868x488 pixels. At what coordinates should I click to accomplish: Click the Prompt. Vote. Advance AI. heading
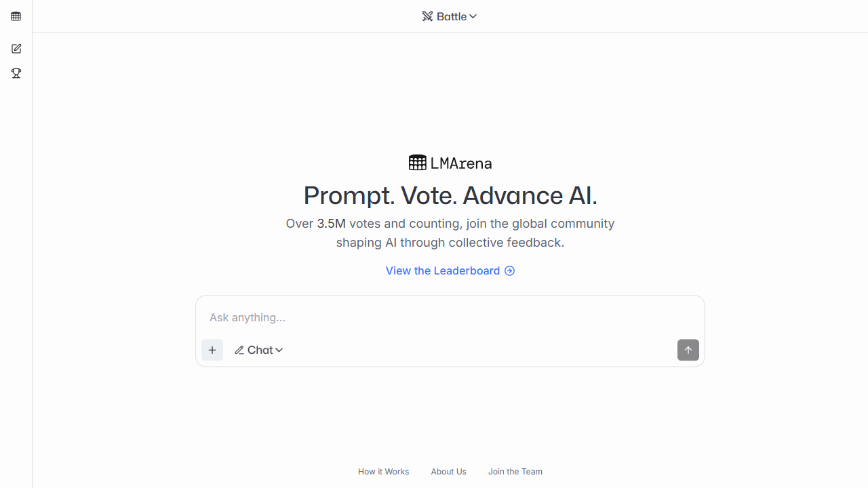click(450, 195)
